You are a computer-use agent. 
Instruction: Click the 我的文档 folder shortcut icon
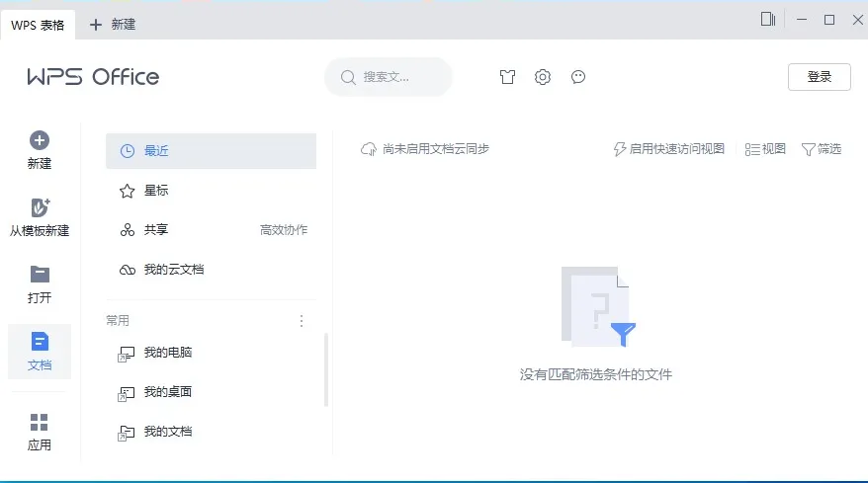pyautogui.click(x=127, y=434)
